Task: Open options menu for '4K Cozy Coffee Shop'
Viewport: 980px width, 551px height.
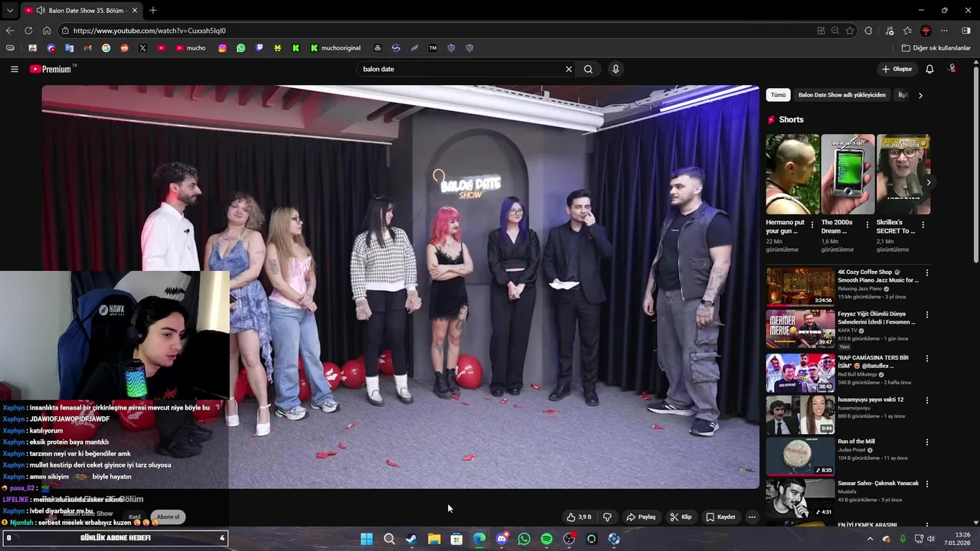Action: point(927,272)
